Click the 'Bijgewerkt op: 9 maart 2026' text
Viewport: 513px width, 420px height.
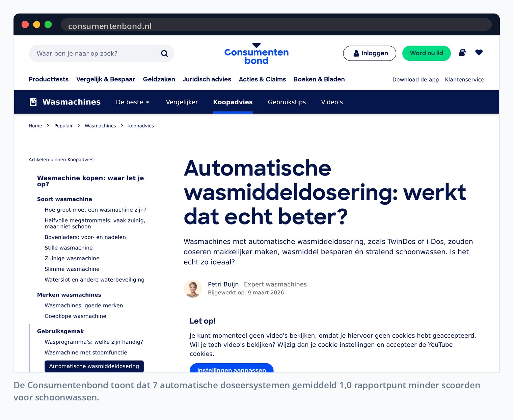tap(246, 293)
